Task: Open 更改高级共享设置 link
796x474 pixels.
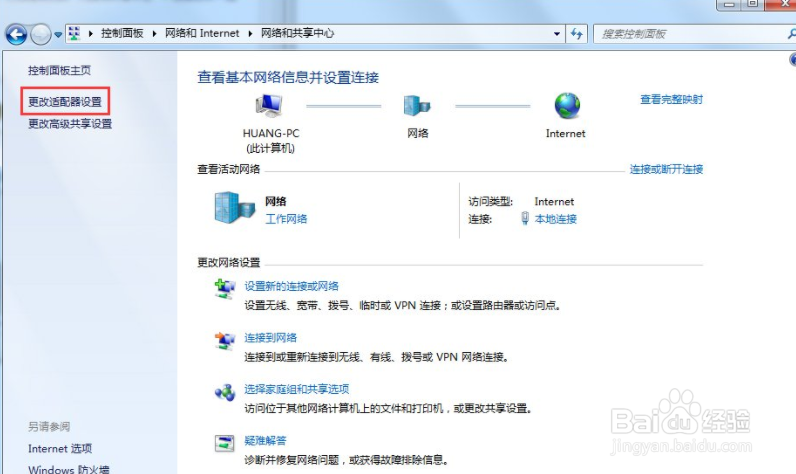Action: 70,124
